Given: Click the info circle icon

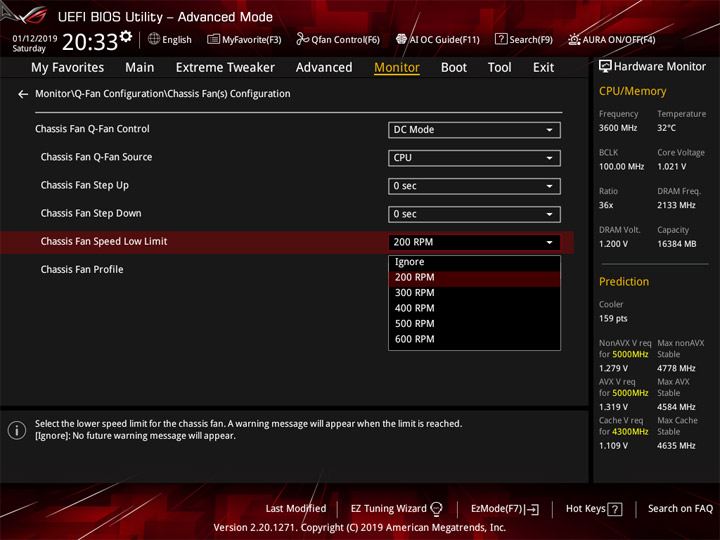Looking at the screenshot, I should [17, 430].
